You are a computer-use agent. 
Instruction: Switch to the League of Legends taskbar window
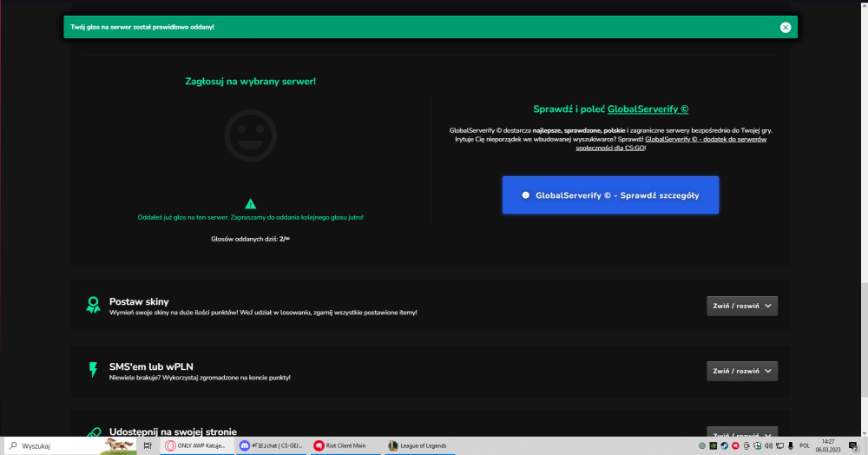click(x=418, y=445)
